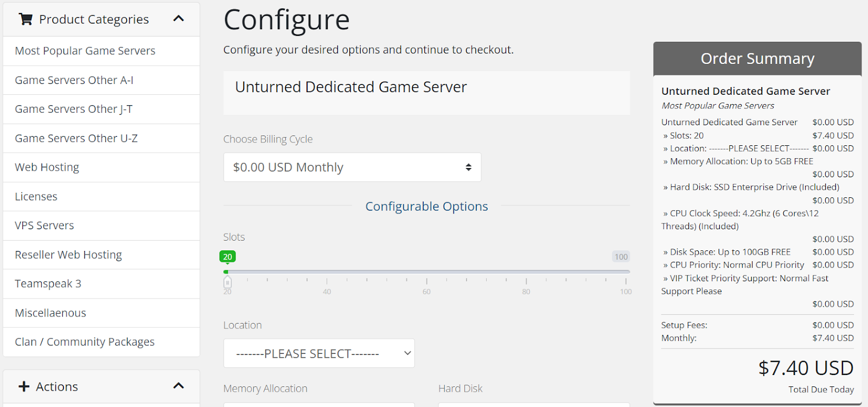The width and height of the screenshot is (868, 407).
Task: Go to Licenses category
Action: [x=101, y=197]
